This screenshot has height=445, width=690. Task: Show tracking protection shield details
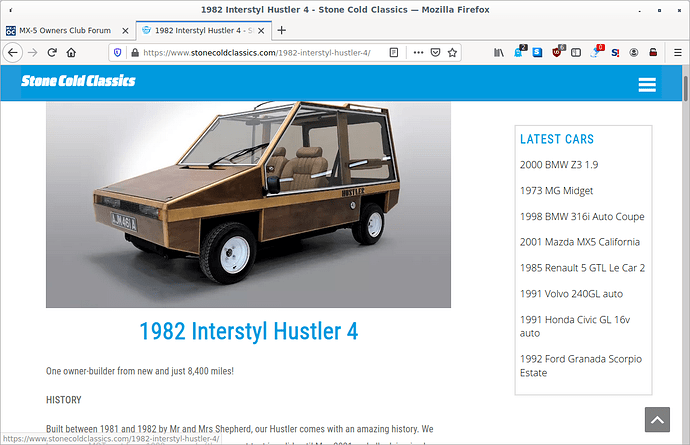tap(117, 52)
